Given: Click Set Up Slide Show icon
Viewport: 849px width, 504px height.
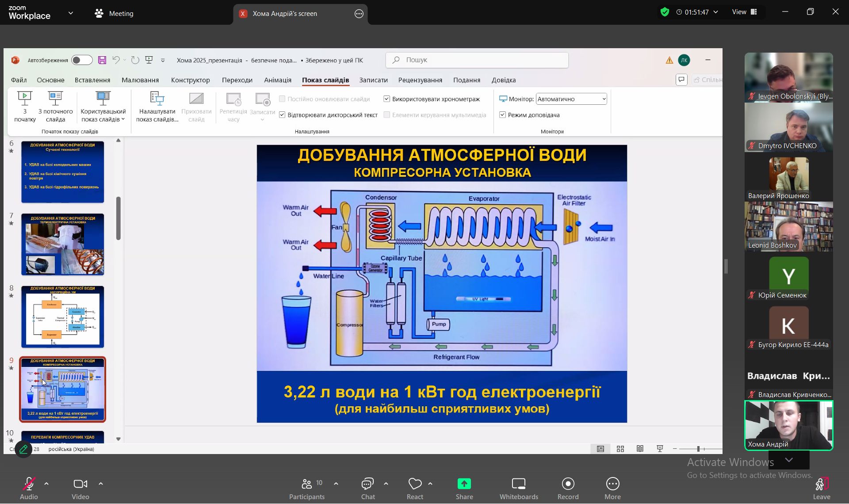Looking at the screenshot, I should 157,98.
